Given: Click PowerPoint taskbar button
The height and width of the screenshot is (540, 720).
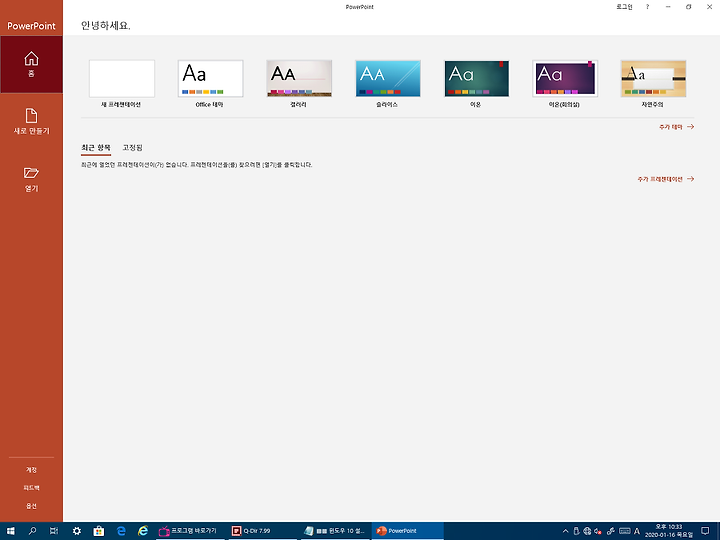Looking at the screenshot, I should click(408, 531).
